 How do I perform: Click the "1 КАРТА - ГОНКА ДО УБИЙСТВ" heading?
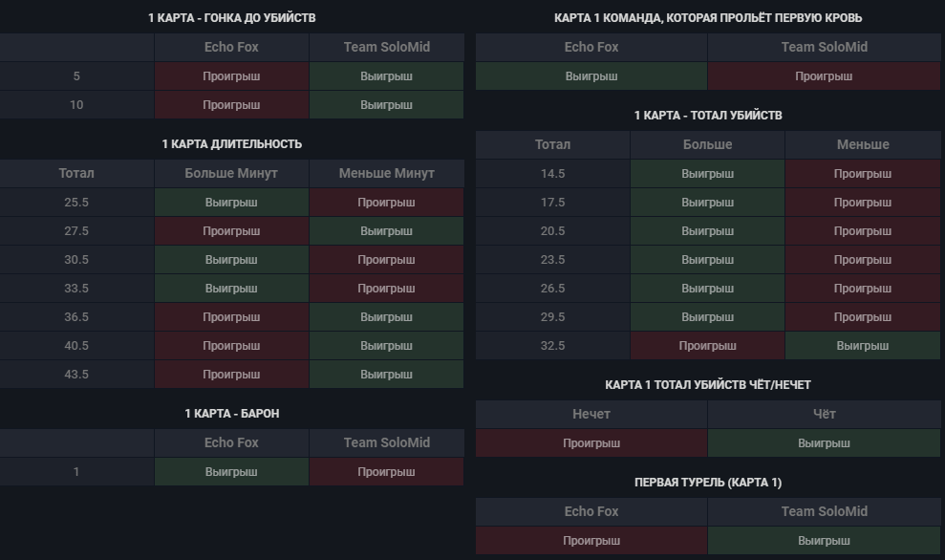pos(231,18)
